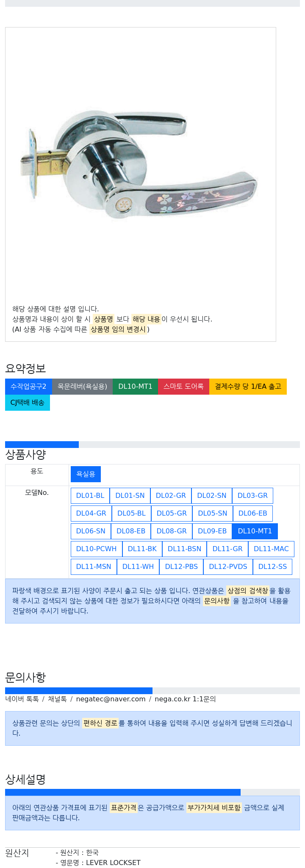Choose the DL12-SS model option
The width and height of the screenshot is (305, 868).
click(272, 567)
